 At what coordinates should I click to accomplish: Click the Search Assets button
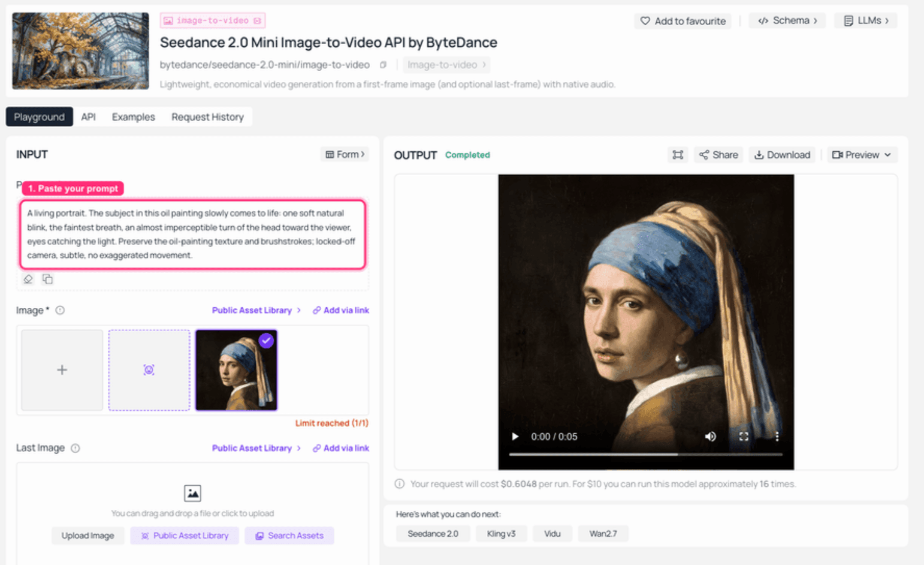pos(290,535)
